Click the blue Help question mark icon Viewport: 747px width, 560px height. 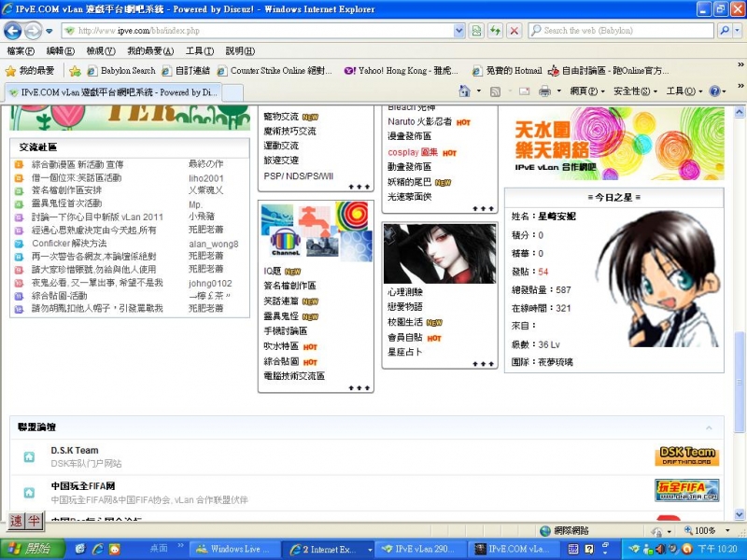point(714,91)
